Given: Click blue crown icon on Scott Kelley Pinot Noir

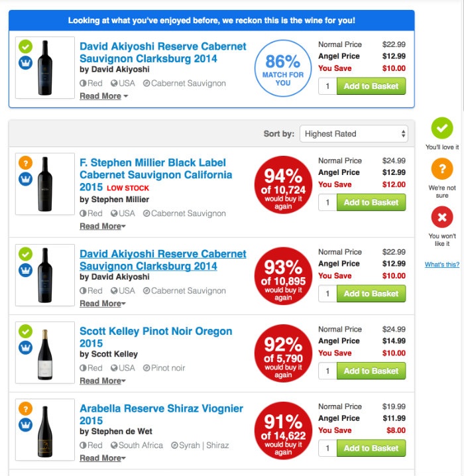Looking at the screenshot, I should [25, 347].
